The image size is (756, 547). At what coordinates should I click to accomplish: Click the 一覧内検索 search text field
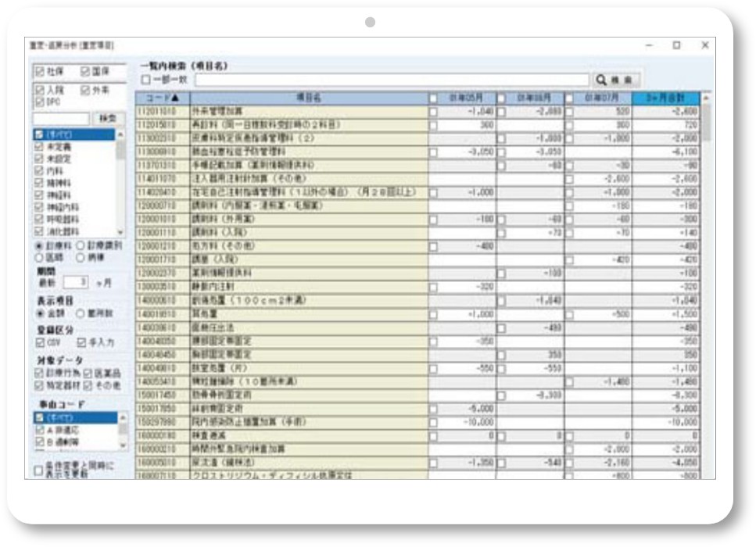(391, 80)
